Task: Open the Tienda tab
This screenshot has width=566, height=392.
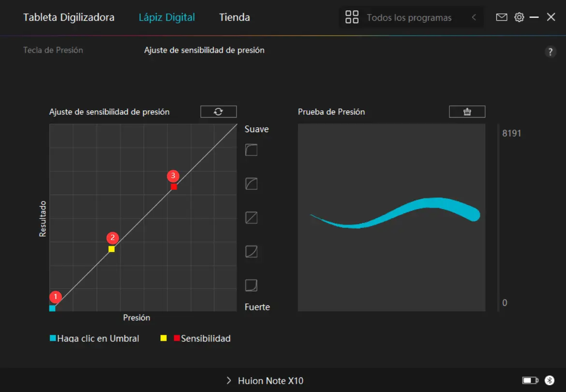Action: pos(235,17)
